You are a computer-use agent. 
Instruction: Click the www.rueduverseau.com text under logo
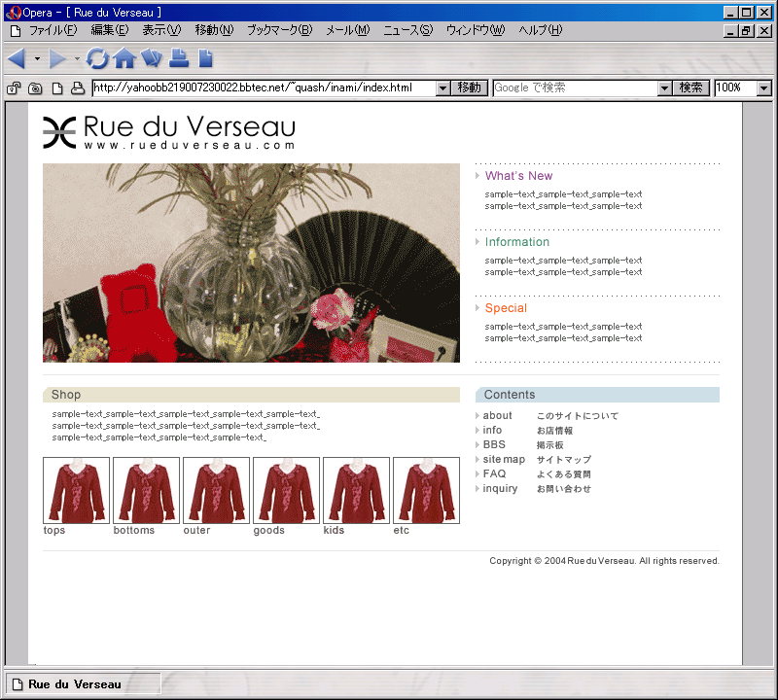(x=190, y=146)
